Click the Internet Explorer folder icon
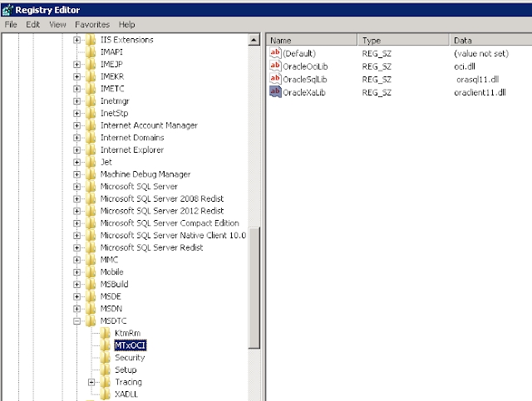Image resolution: width=532 pixels, height=401 pixels. point(91,149)
